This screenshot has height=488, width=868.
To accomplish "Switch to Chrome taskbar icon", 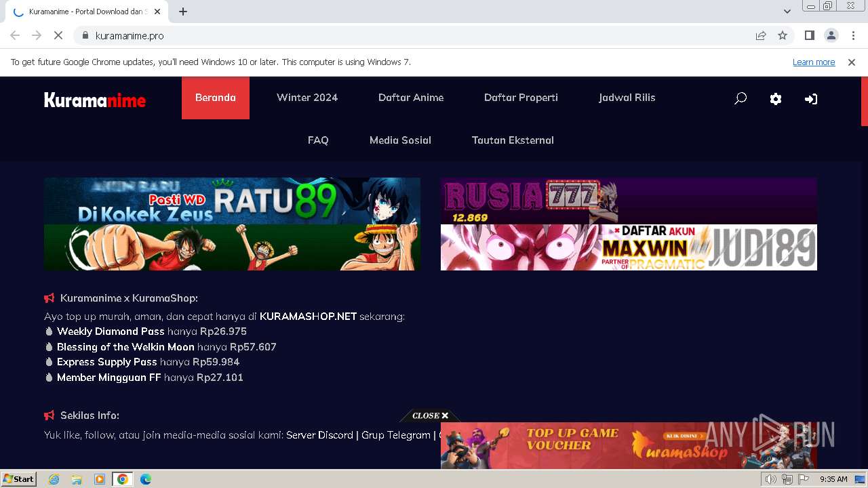I will pos(122,479).
